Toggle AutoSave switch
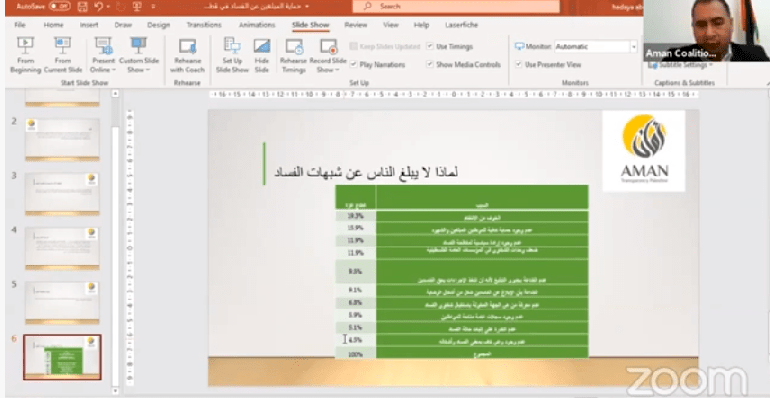Image resolution: width=770 pixels, height=398 pixels. (59, 6)
